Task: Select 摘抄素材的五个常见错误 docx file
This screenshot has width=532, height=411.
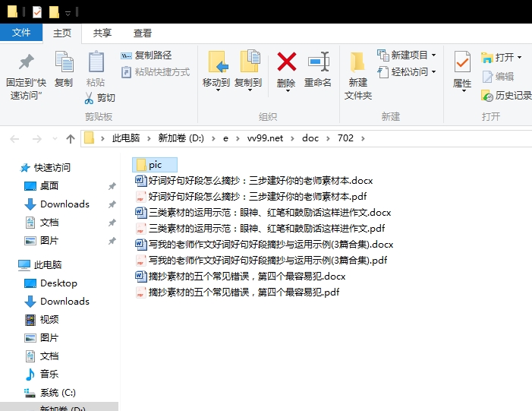Action: click(x=241, y=277)
